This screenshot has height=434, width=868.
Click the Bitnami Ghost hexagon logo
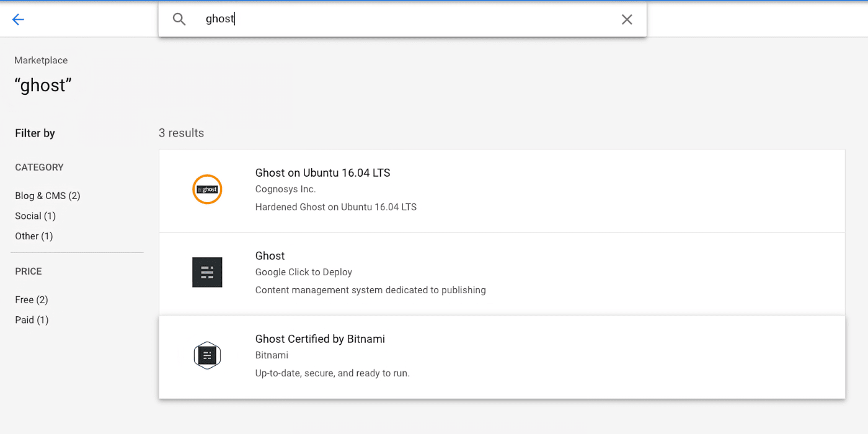(x=207, y=355)
